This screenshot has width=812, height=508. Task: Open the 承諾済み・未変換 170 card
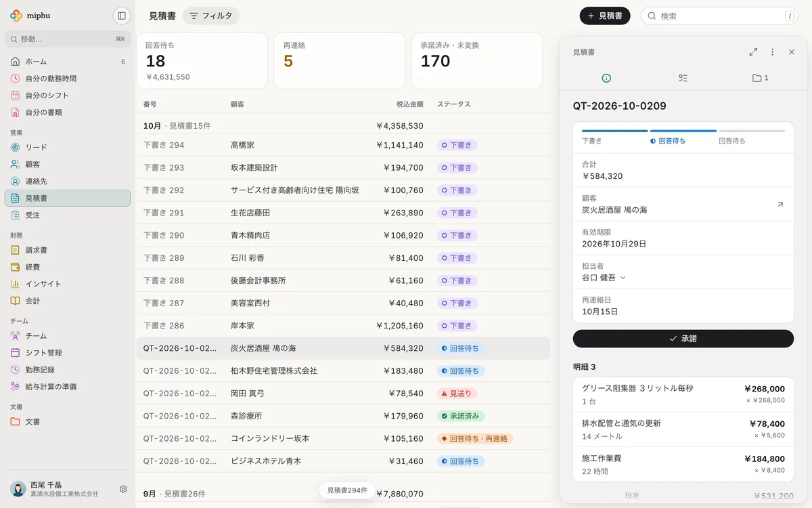coord(477,60)
